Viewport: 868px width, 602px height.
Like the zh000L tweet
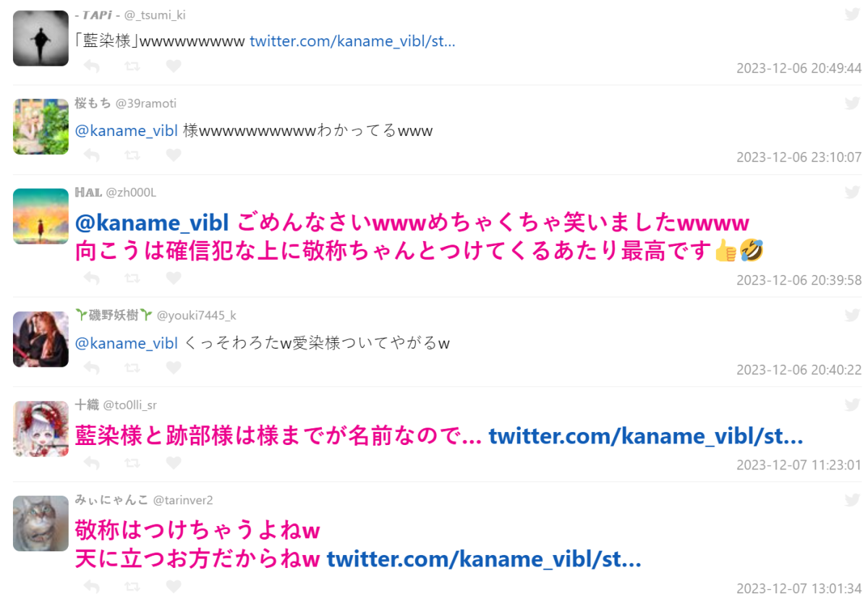tap(174, 278)
